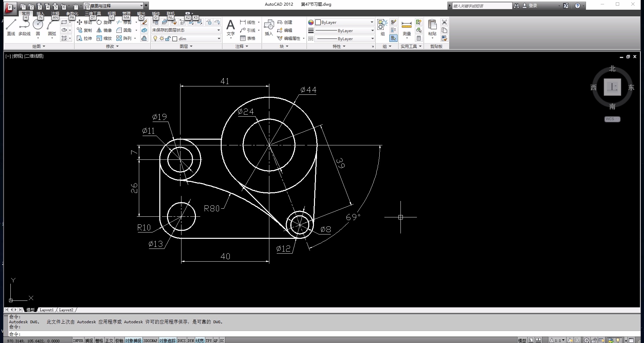Use the Fillet (圆角) tool
This screenshot has width=644, height=343.
[124, 30]
